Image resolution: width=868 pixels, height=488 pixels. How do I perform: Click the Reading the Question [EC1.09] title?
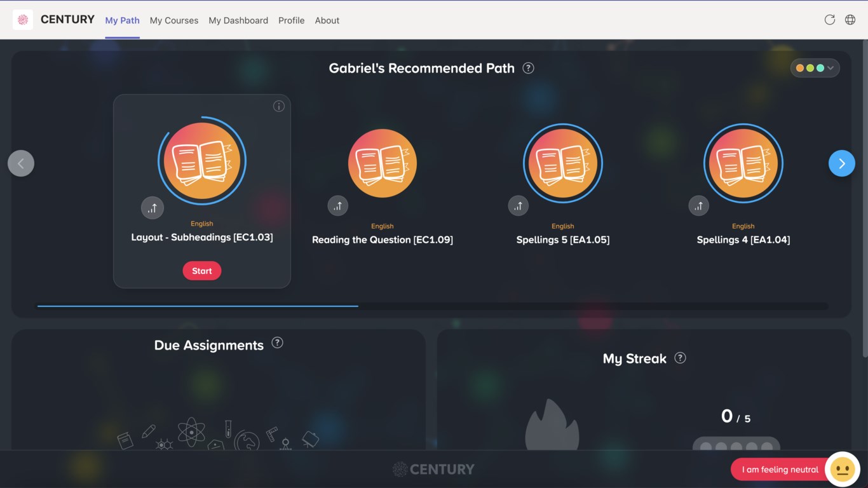tap(383, 240)
